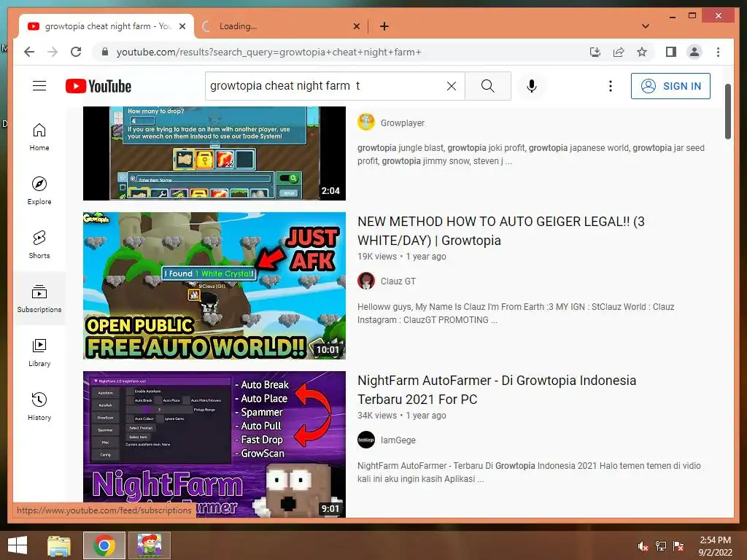Screen dimensions: 747x560
Task: Click the Helloww guys description text
Action: pos(516,314)
